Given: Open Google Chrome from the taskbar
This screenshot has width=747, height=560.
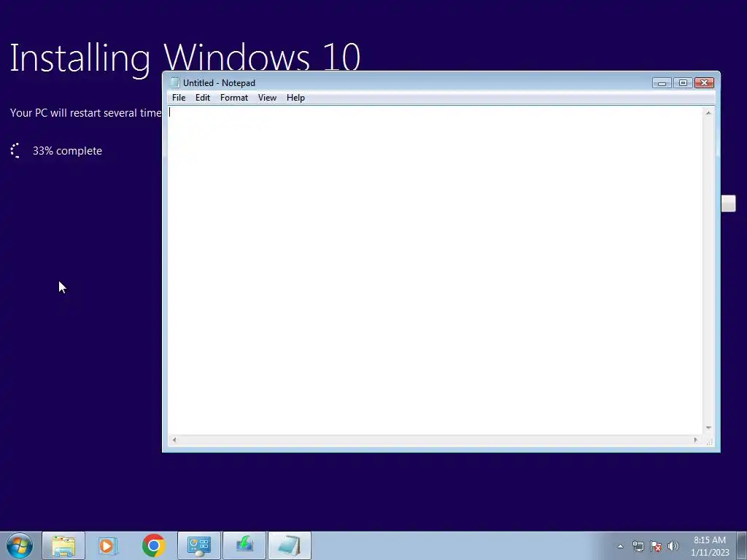Looking at the screenshot, I should tap(153, 545).
